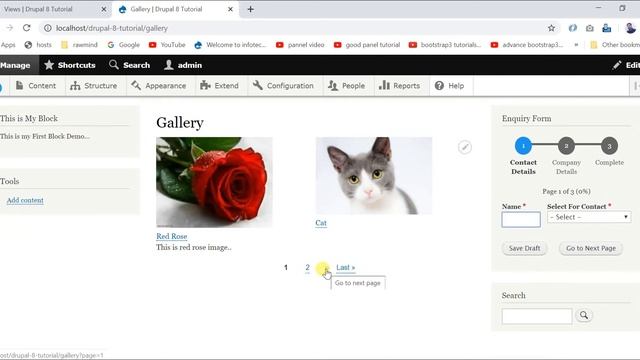Restore the browser window

pos(622,8)
